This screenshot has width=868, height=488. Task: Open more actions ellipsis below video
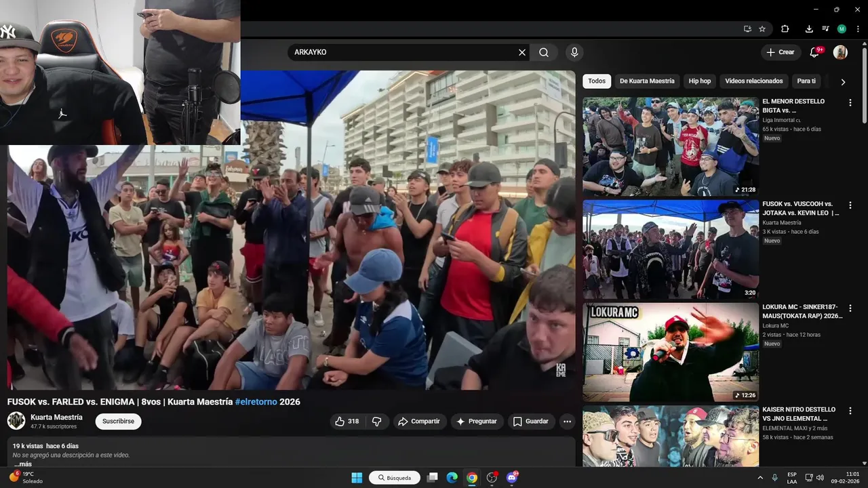568,422
